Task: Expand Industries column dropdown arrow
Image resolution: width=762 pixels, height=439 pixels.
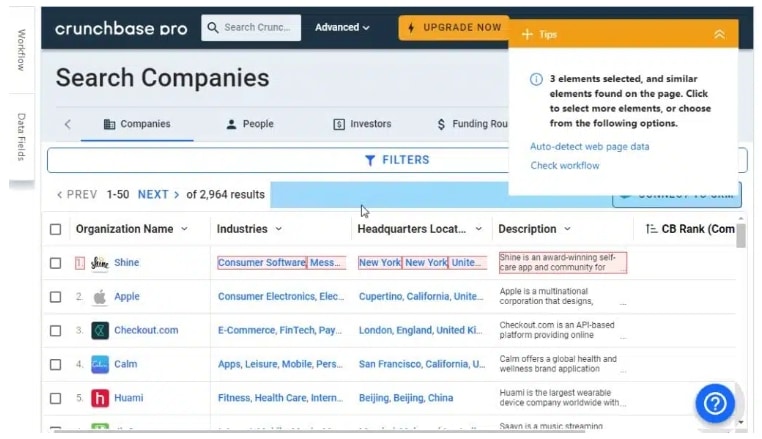Action: point(278,229)
